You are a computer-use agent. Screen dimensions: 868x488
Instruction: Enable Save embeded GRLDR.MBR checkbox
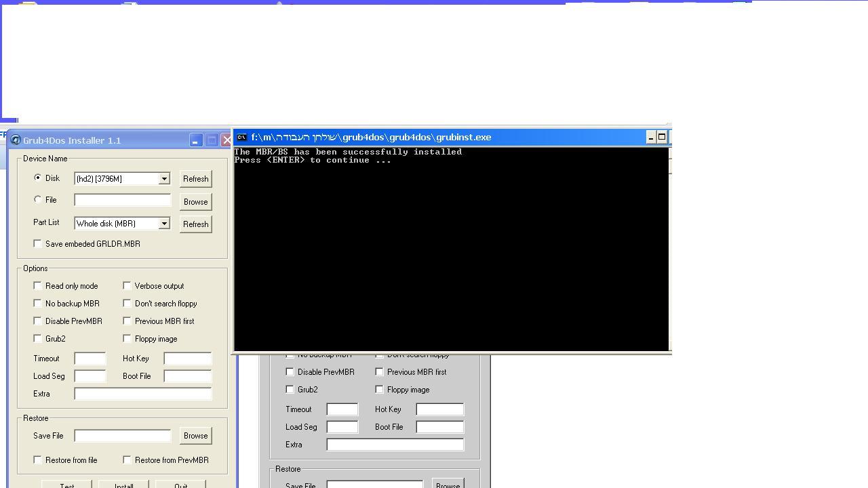[x=38, y=243]
